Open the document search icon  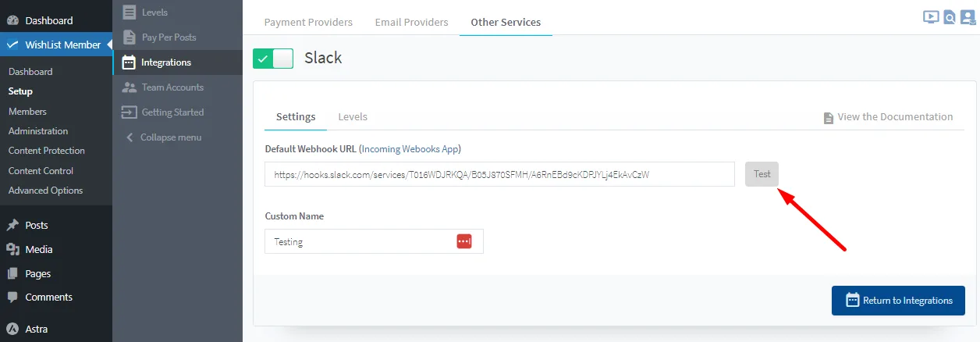tap(950, 17)
